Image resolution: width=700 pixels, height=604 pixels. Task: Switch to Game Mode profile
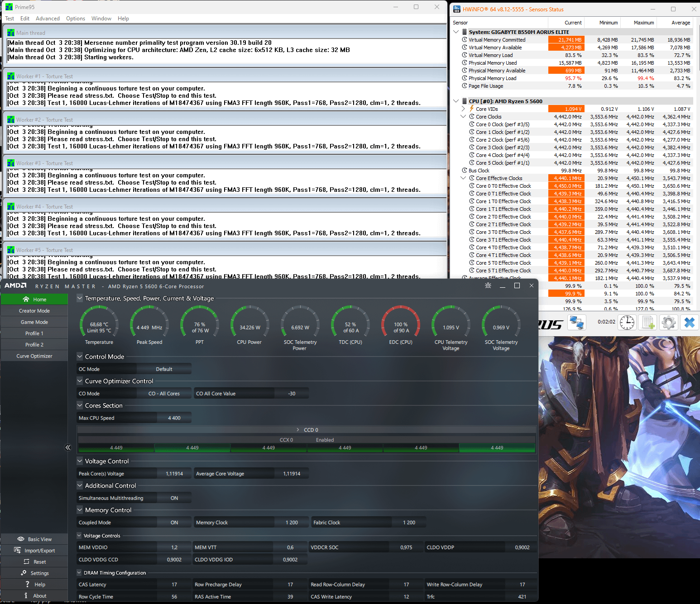34,322
